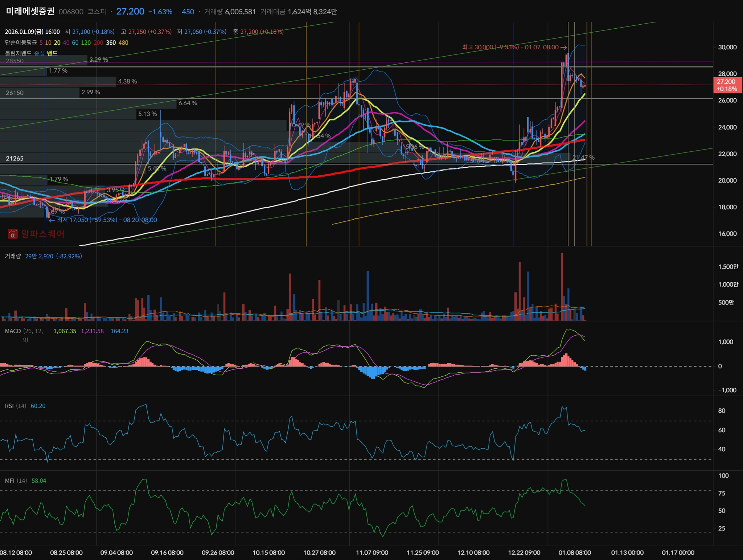Viewport: 743px width, 560px height.
Task: Select the MFI (14) indicator label
Action: tap(16, 481)
